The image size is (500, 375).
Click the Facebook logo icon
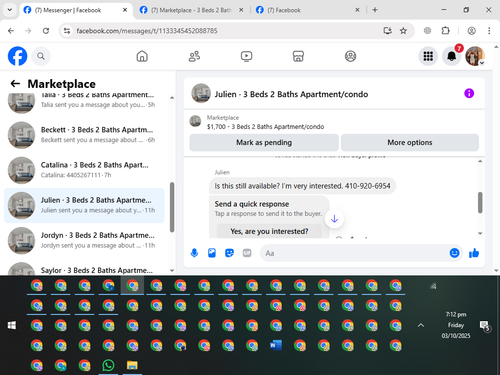pos(17,56)
